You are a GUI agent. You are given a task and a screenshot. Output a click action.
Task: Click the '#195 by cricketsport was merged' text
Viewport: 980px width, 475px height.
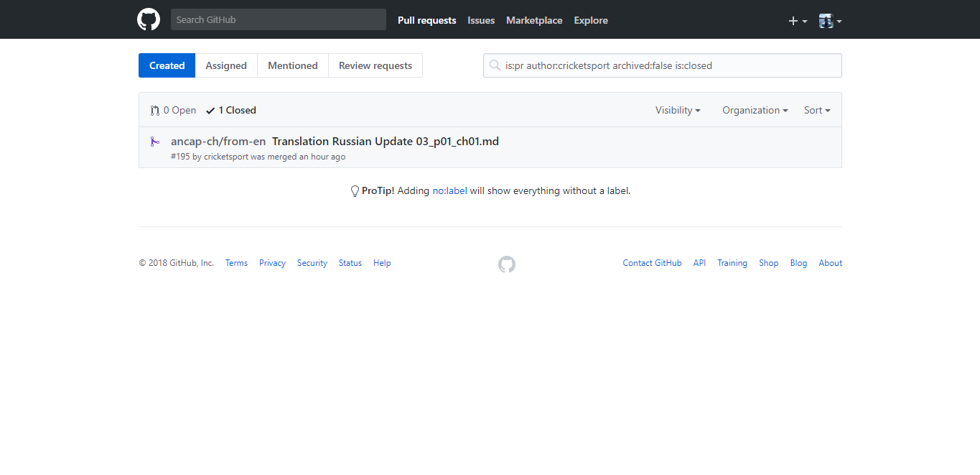234,157
